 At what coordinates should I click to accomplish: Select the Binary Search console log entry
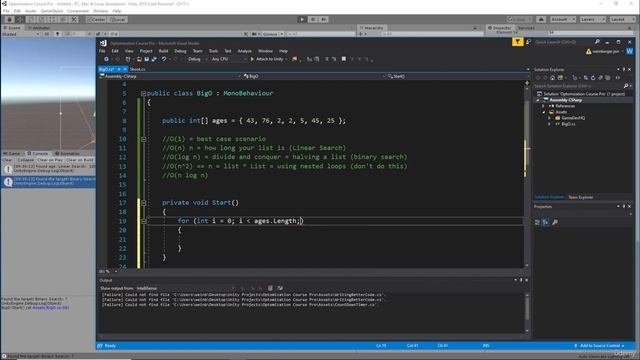(x=48, y=181)
